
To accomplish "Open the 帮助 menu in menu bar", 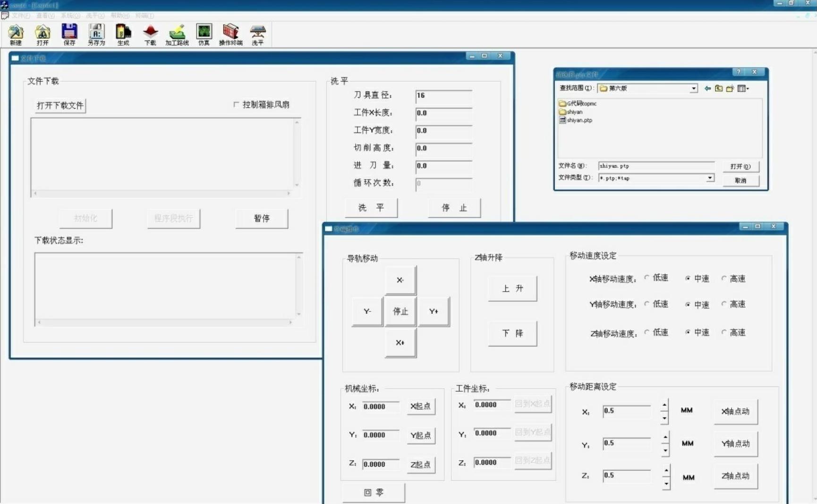I will [119, 16].
